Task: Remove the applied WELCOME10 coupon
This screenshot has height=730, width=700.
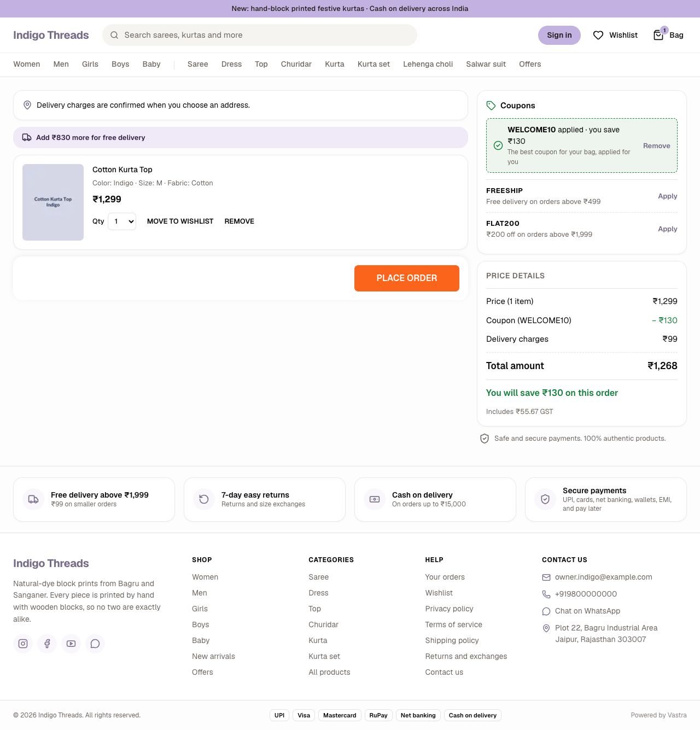Action: click(657, 146)
